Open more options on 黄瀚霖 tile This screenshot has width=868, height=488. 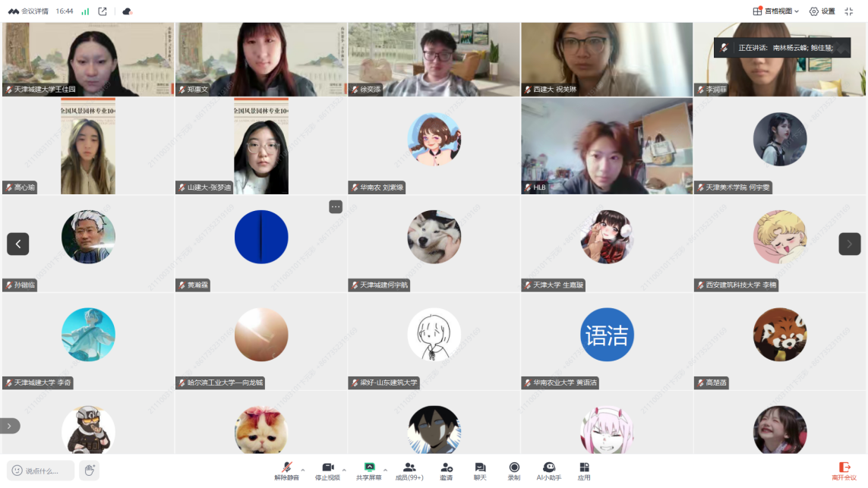(x=336, y=206)
